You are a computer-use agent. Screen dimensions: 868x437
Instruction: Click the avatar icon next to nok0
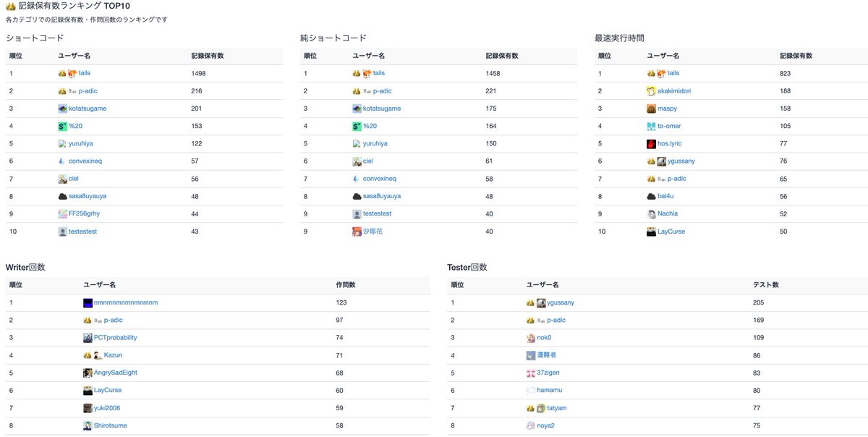530,337
